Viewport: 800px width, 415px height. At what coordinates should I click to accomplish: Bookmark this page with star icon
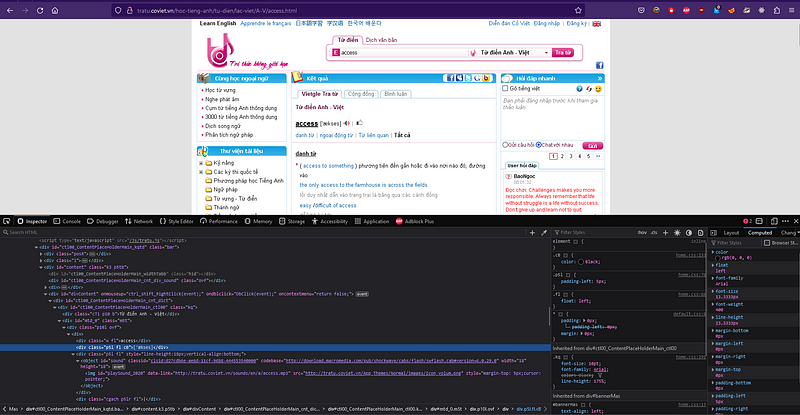coord(578,10)
